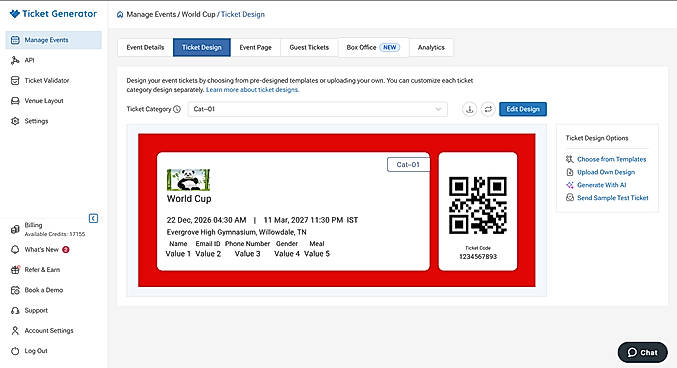Viewport: 677px width, 368px height.
Task: Click the Edit Design button
Action: pyautogui.click(x=523, y=109)
